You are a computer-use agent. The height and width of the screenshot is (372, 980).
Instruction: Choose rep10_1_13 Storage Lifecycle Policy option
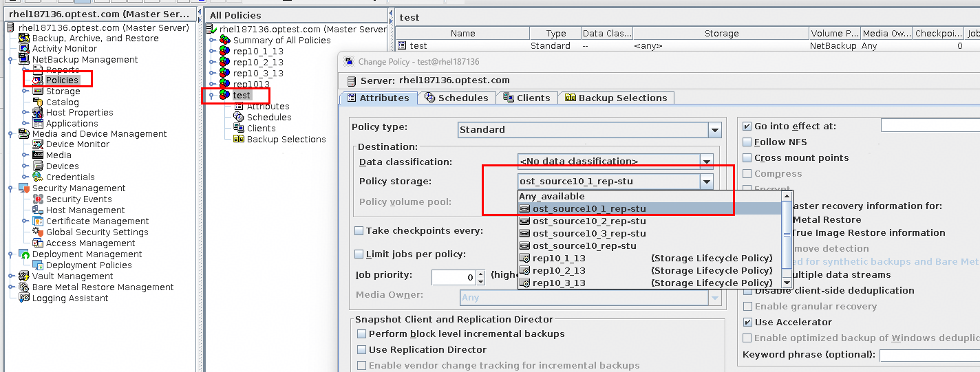coord(650,259)
